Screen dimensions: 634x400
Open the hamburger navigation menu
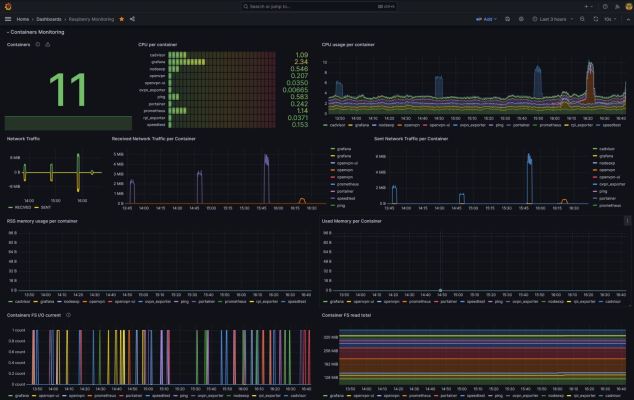point(8,19)
